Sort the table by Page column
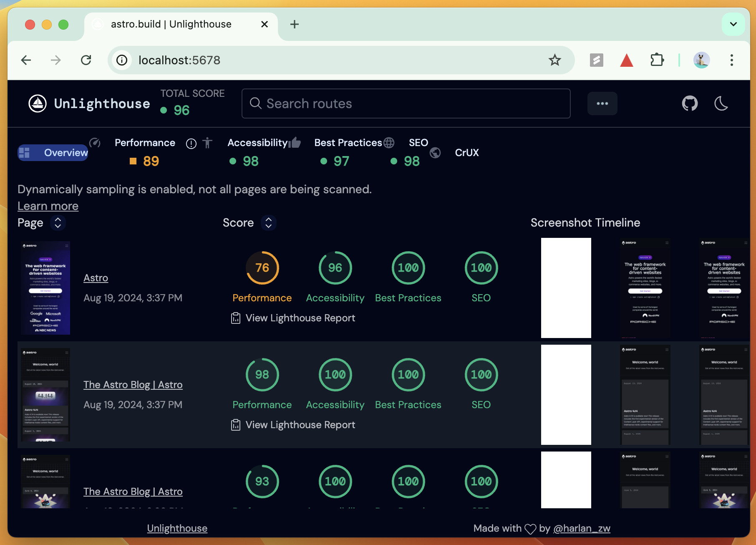 click(x=58, y=223)
